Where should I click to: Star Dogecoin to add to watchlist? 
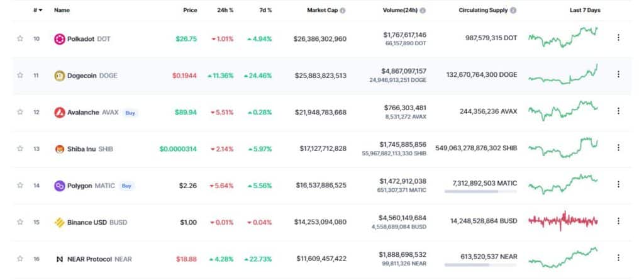pyautogui.click(x=19, y=76)
